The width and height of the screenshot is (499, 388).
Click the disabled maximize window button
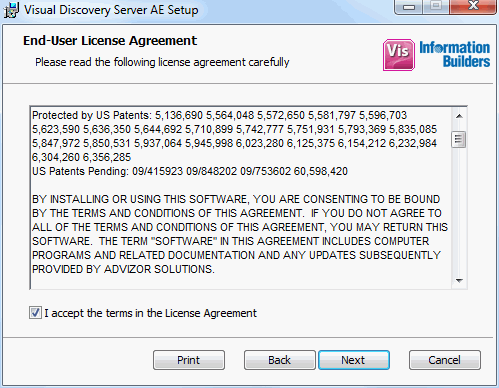pos(436,7)
